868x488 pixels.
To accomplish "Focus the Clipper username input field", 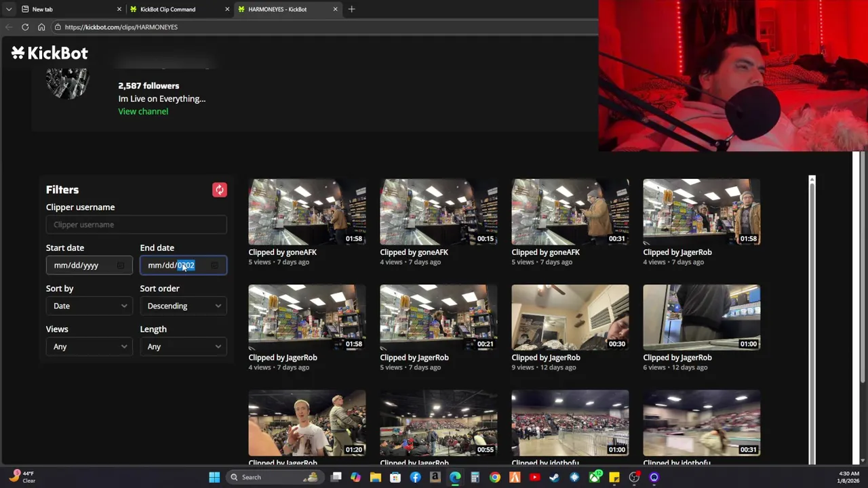I will (136, 225).
